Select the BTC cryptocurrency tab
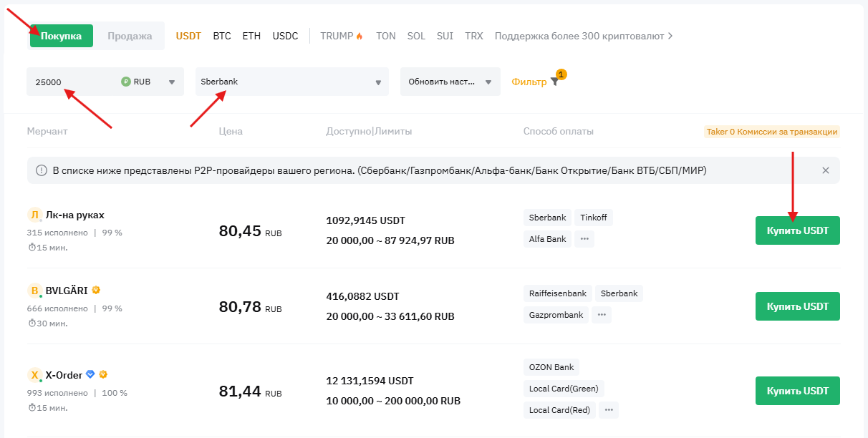This screenshot has width=868, height=438. click(222, 36)
